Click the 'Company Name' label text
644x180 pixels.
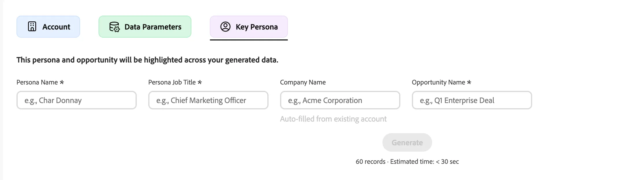303,82
